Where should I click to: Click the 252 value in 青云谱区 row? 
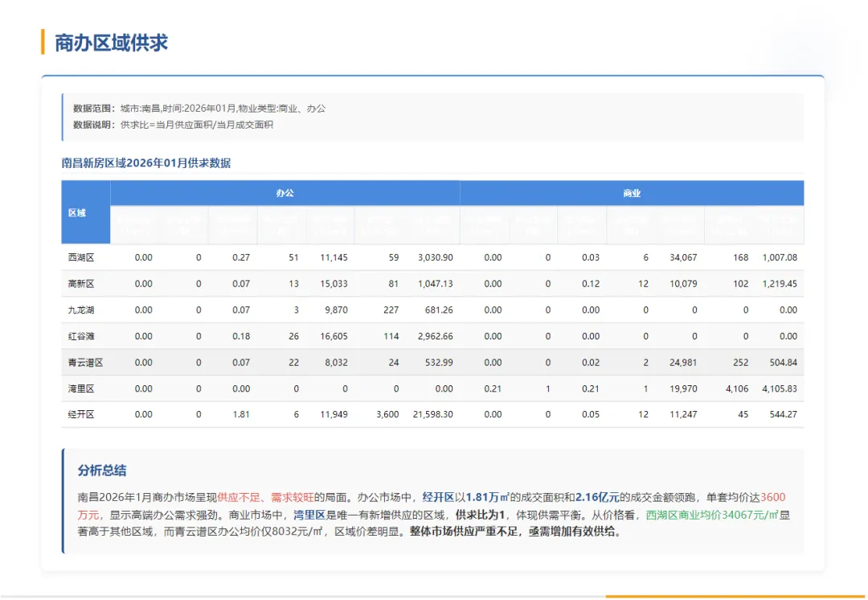coord(741,362)
